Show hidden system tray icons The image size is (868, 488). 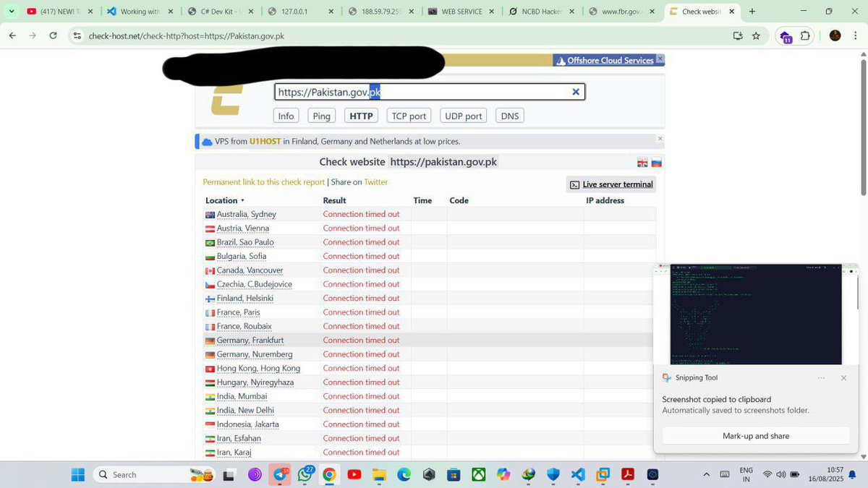click(706, 475)
